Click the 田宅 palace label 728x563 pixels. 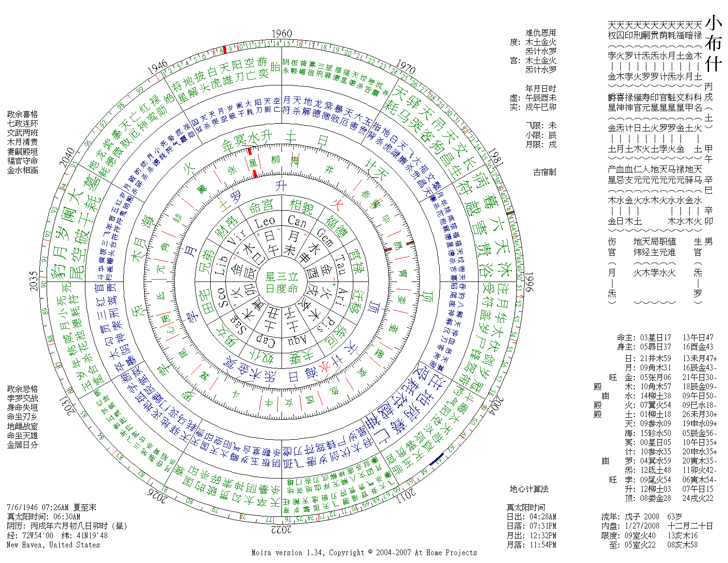[206, 302]
